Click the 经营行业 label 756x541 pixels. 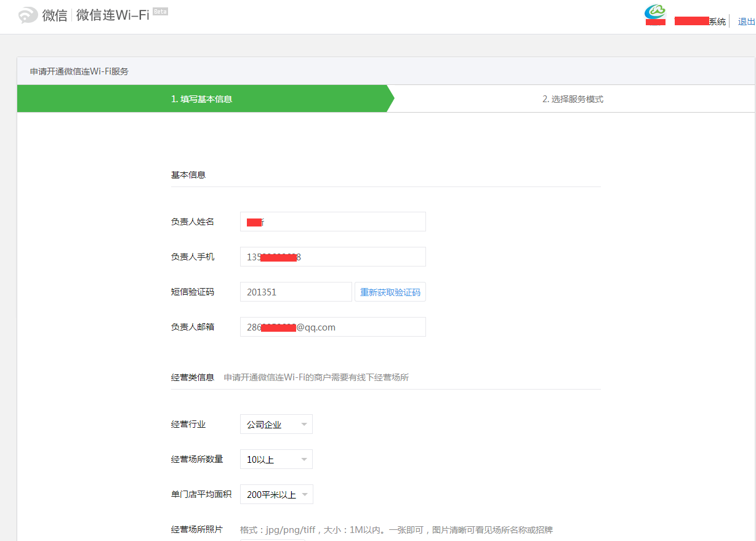pyautogui.click(x=188, y=424)
